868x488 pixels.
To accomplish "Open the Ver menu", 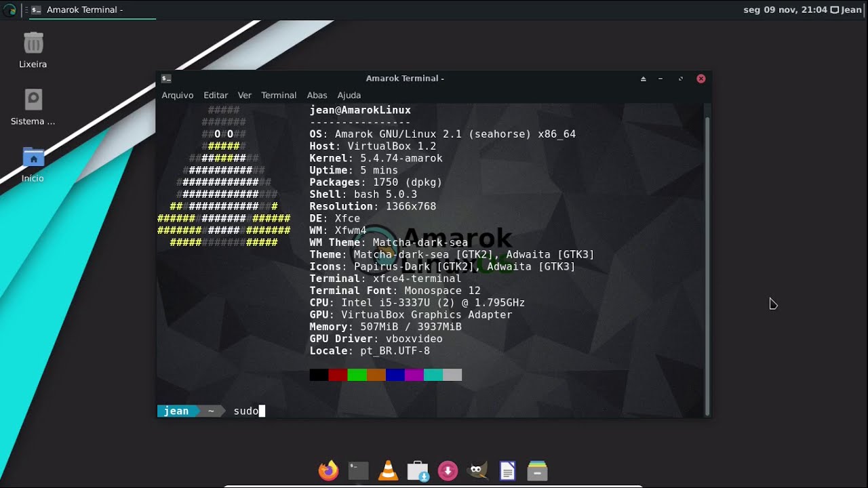I will (245, 96).
